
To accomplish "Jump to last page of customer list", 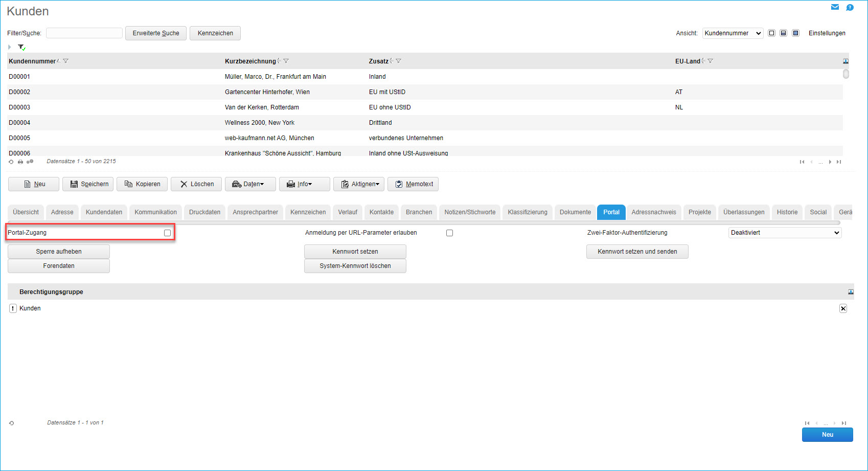I will 838,162.
